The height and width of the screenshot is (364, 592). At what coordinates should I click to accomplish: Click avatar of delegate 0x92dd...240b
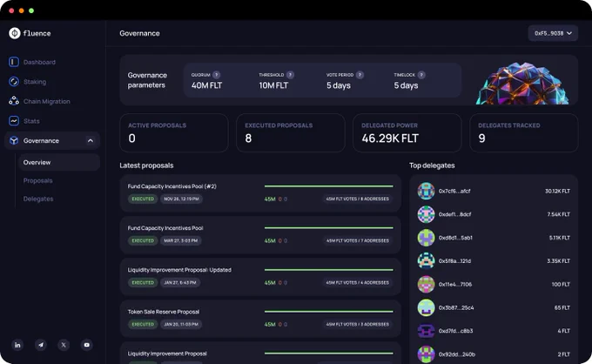point(426,354)
